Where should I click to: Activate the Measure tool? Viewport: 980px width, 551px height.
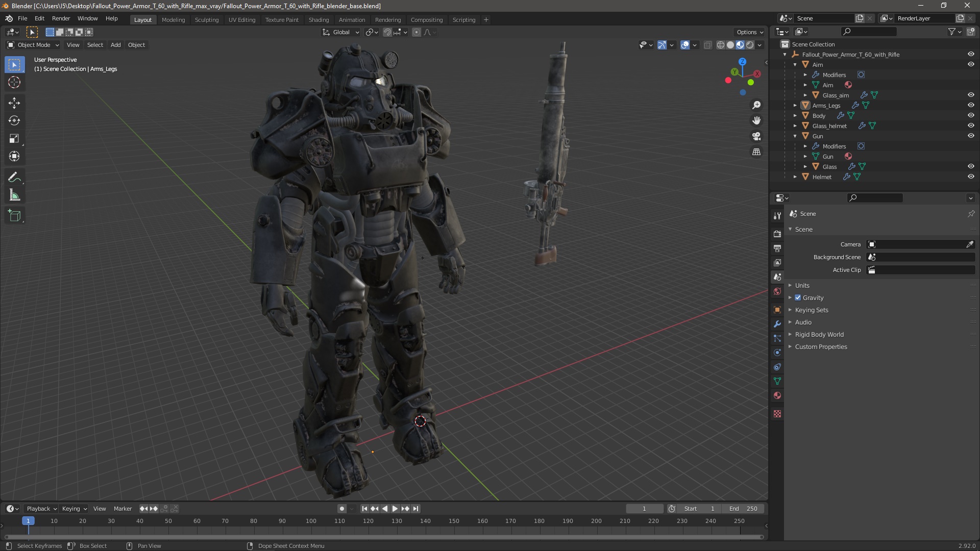pos(14,195)
